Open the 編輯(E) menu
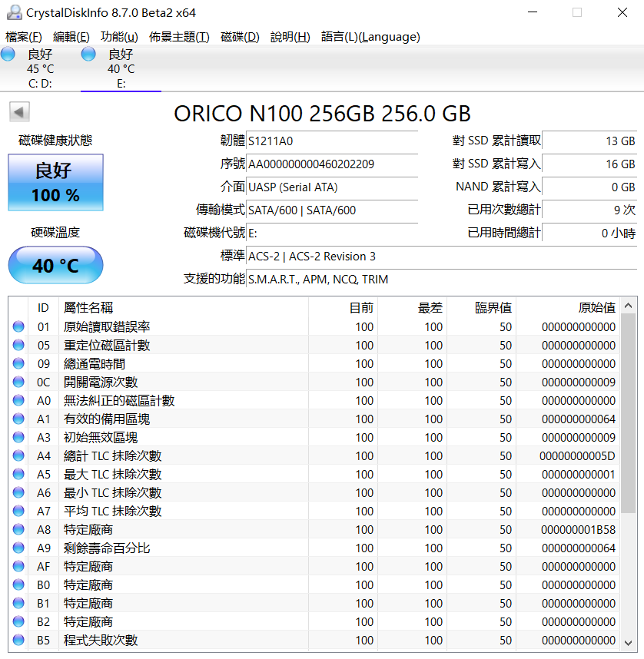 (x=71, y=37)
